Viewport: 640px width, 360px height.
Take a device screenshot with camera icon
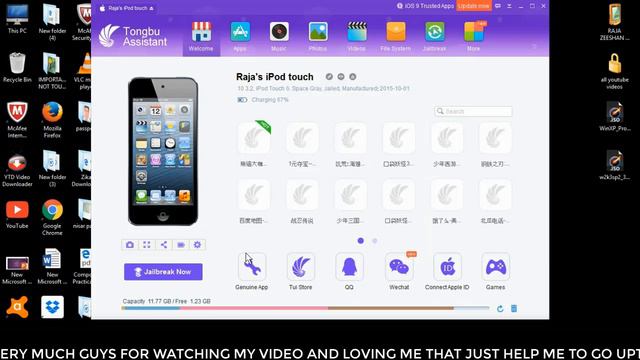pos(130,244)
